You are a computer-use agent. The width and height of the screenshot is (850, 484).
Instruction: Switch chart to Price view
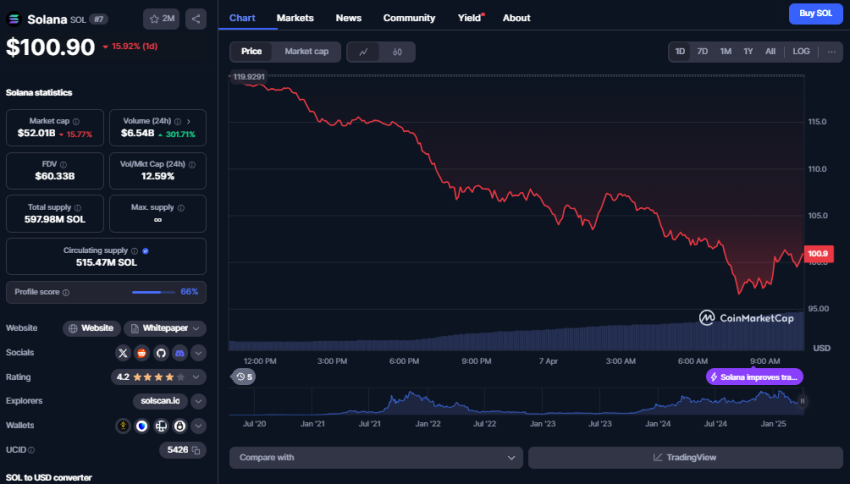pos(251,51)
